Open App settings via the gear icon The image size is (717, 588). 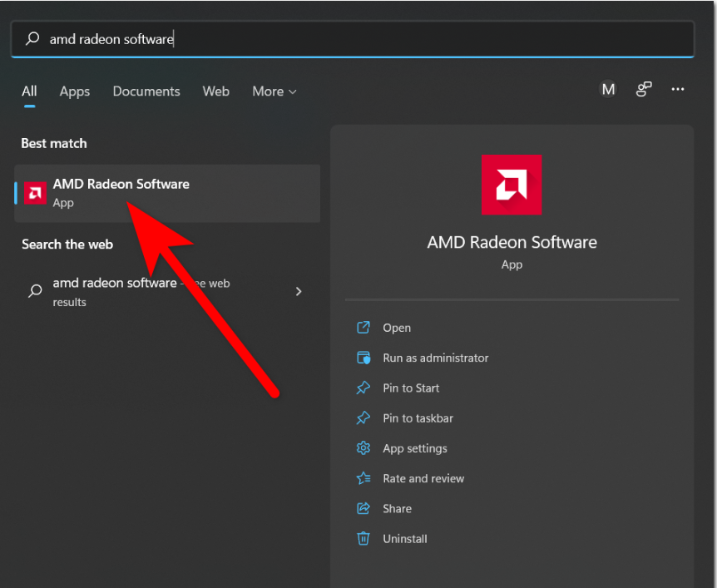tap(363, 447)
